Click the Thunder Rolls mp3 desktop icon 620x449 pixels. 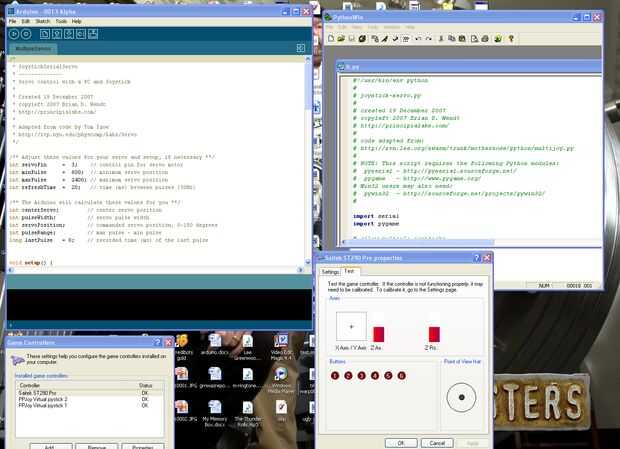(248, 413)
